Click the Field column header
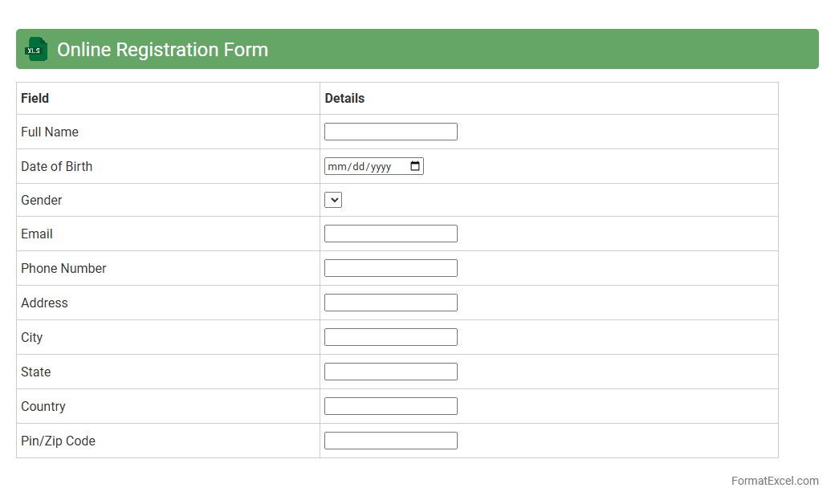The height and width of the screenshot is (504, 835). click(35, 98)
